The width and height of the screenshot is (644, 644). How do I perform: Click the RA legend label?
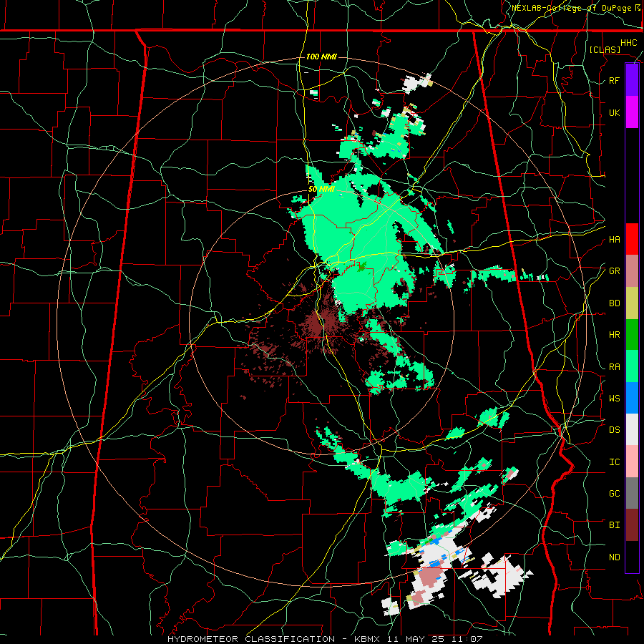[614, 367]
